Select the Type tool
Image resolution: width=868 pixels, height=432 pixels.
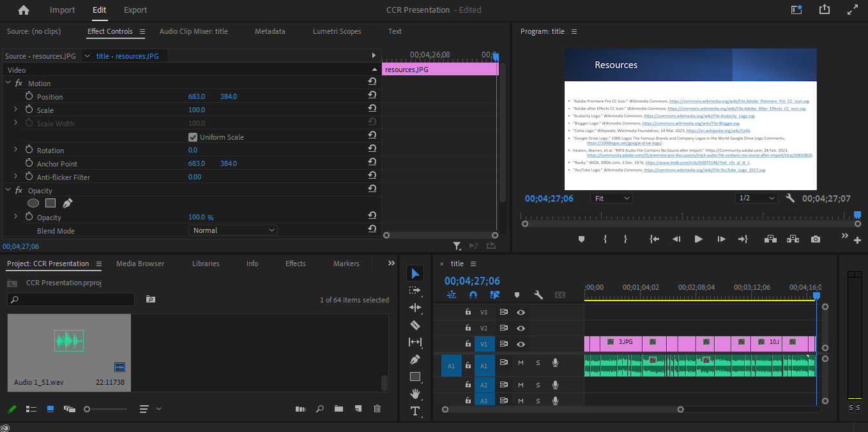pyautogui.click(x=415, y=410)
